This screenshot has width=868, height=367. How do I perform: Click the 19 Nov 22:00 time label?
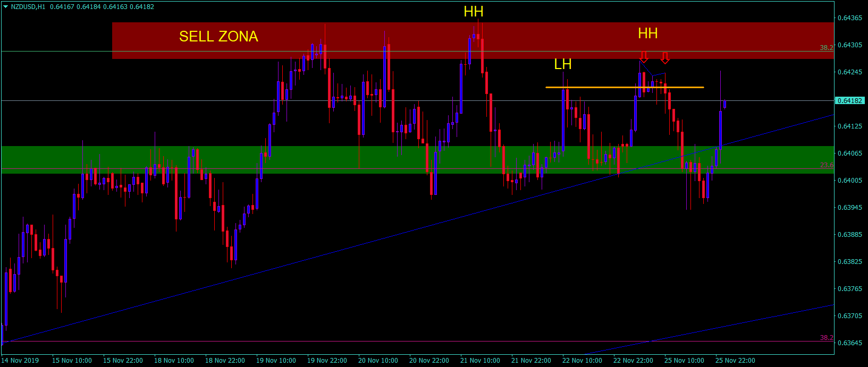tap(327, 361)
